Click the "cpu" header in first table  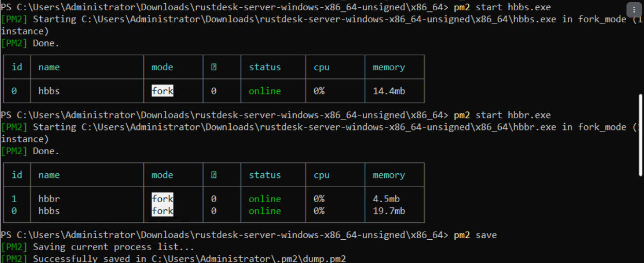321,67
